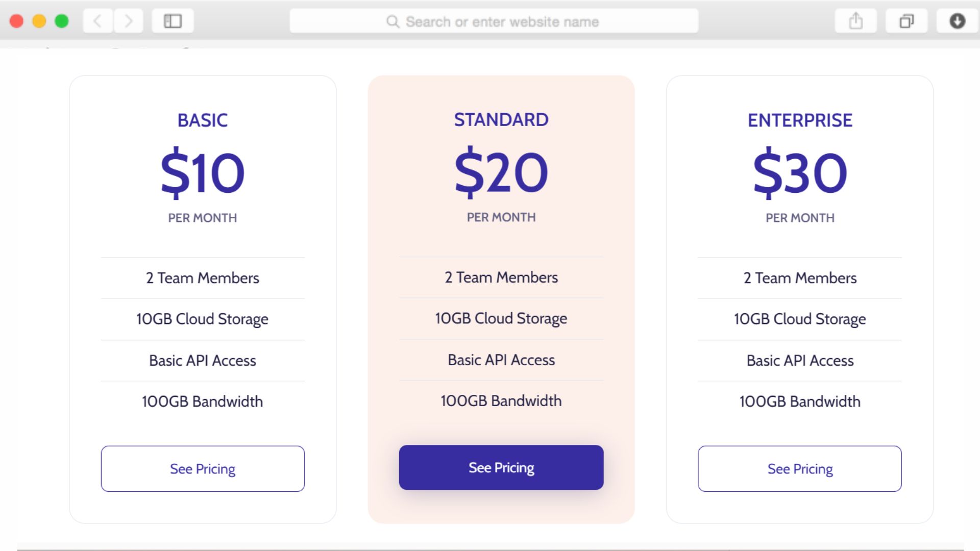The width and height of the screenshot is (980, 551).
Task: Select the STANDARD plan heading
Action: [501, 120]
